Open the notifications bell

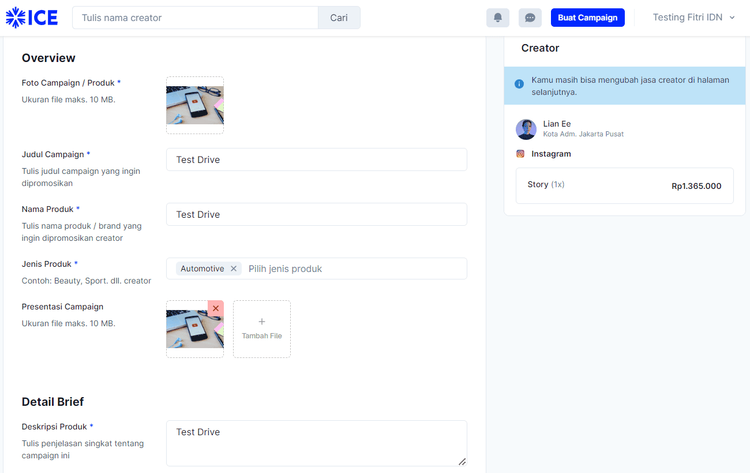point(498,18)
